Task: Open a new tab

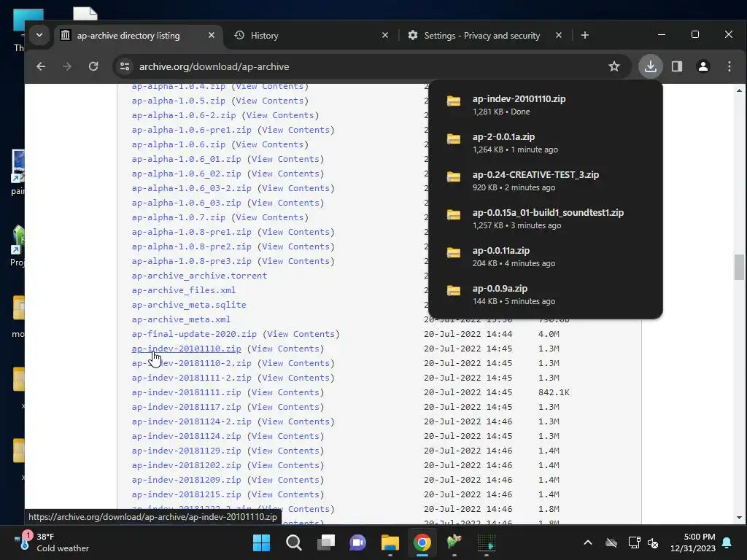Action: [585, 35]
